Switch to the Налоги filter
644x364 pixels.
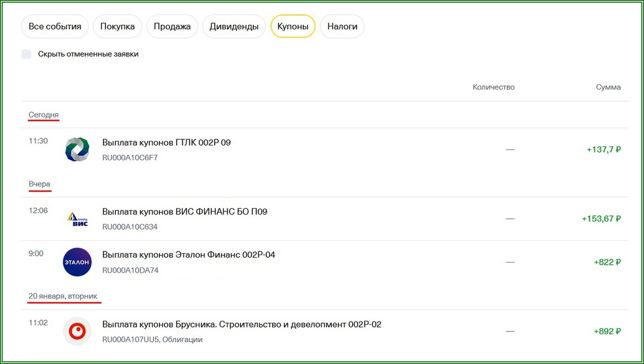(x=342, y=26)
